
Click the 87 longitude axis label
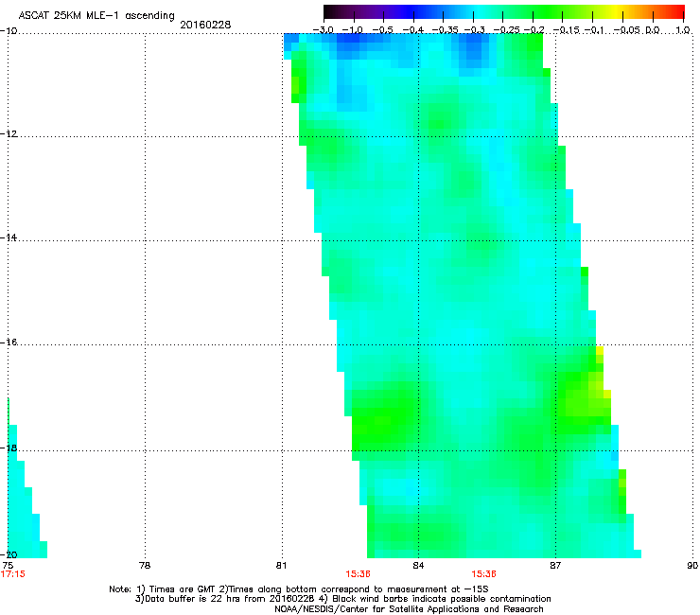(x=555, y=566)
